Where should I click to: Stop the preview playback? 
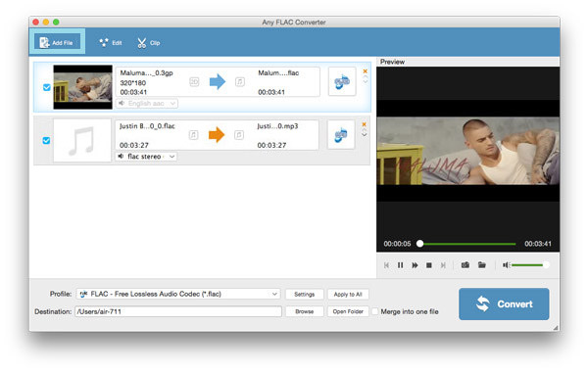coord(428,265)
